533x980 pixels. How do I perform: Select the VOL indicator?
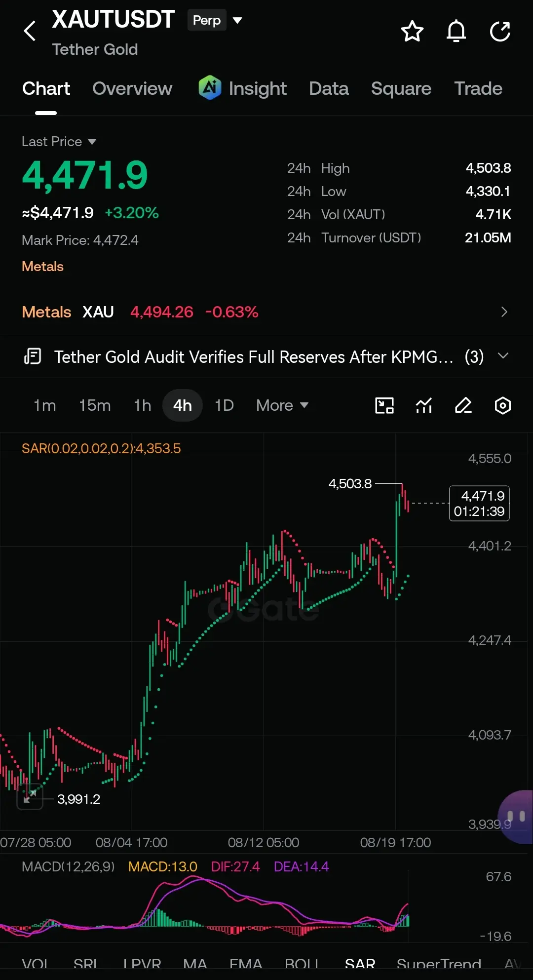coord(35,965)
